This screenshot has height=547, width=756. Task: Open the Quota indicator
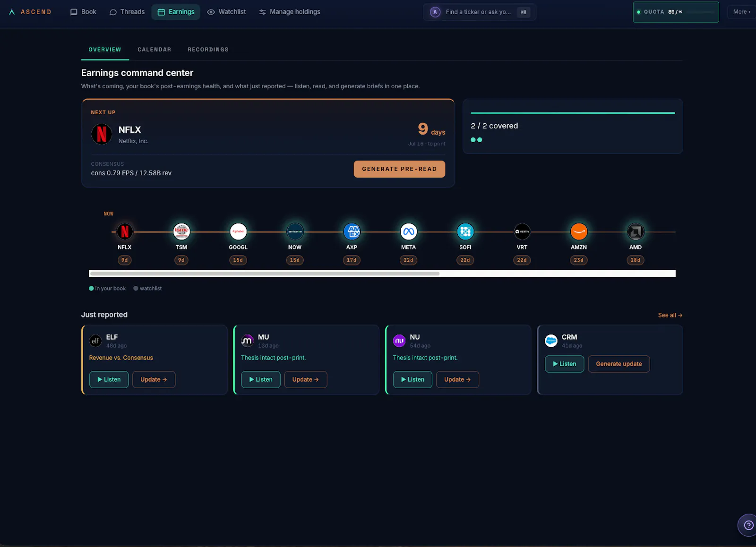[x=676, y=12]
